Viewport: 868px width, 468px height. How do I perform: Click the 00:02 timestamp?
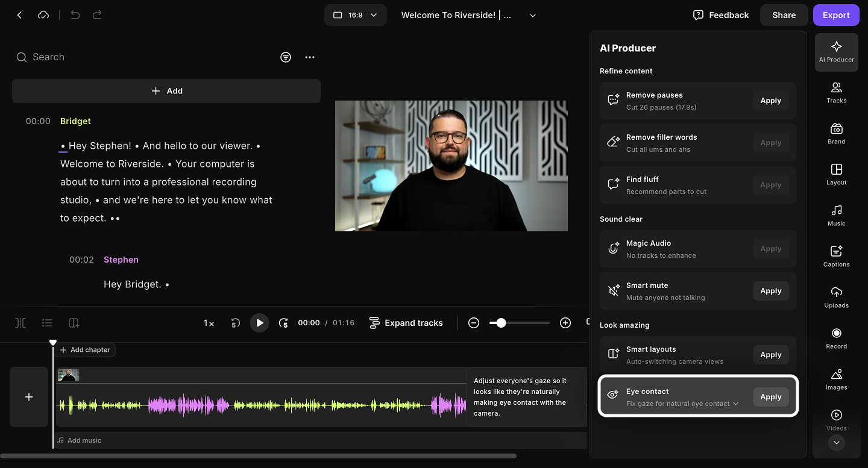click(81, 260)
